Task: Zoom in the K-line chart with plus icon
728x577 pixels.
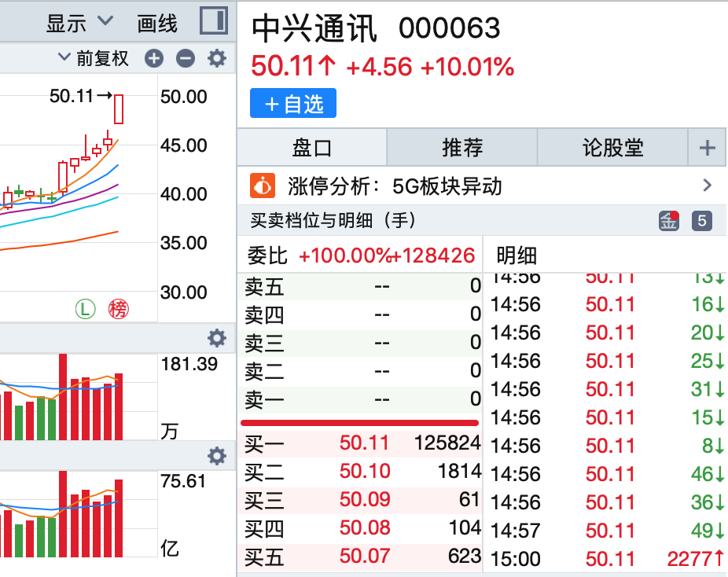Action: point(154,58)
